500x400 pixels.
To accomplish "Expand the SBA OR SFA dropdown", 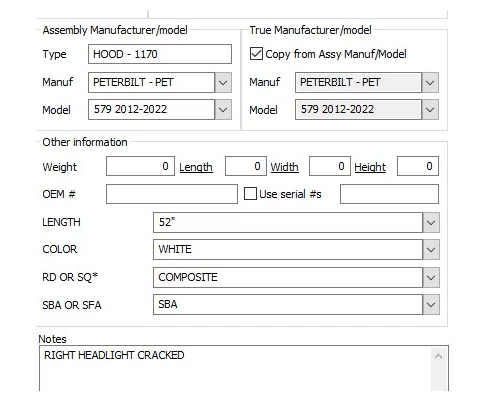I will coord(431,304).
